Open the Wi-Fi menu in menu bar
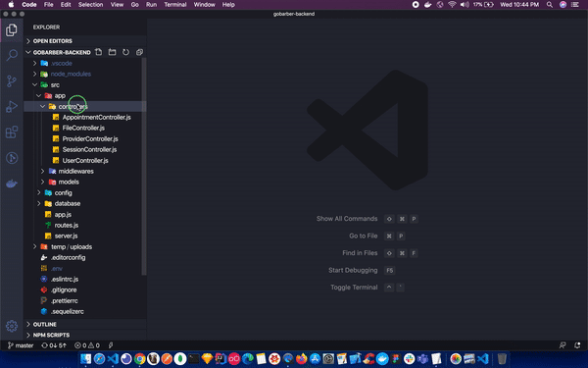The height and width of the screenshot is (368, 588). pyautogui.click(x=452, y=5)
